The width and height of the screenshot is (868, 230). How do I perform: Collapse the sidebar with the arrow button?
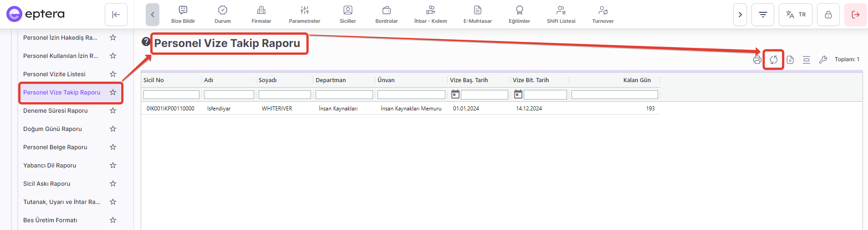pos(116,15)
